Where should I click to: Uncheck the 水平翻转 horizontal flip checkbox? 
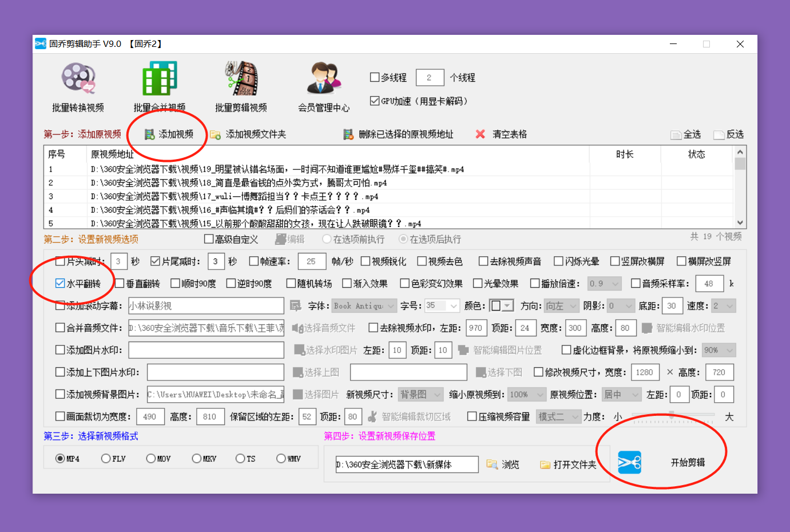tap(60, 284)
